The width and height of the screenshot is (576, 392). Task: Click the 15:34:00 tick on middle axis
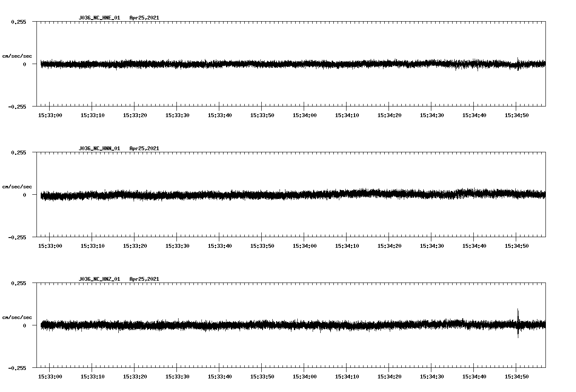point(305,245)
